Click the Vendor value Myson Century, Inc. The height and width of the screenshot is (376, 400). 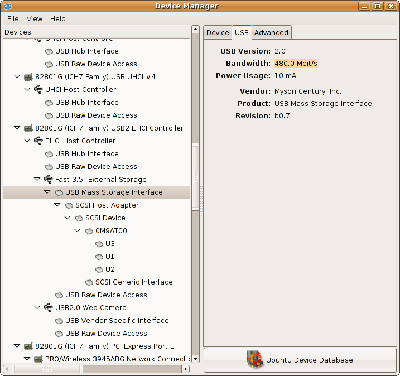[x=308, y=91]
